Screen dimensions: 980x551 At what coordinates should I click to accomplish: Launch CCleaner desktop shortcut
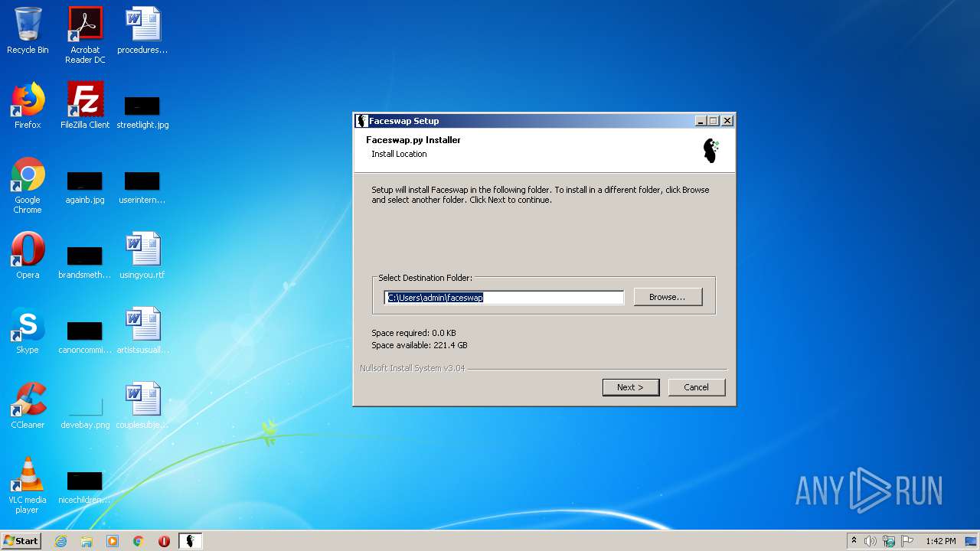click(x=28, y=406)
